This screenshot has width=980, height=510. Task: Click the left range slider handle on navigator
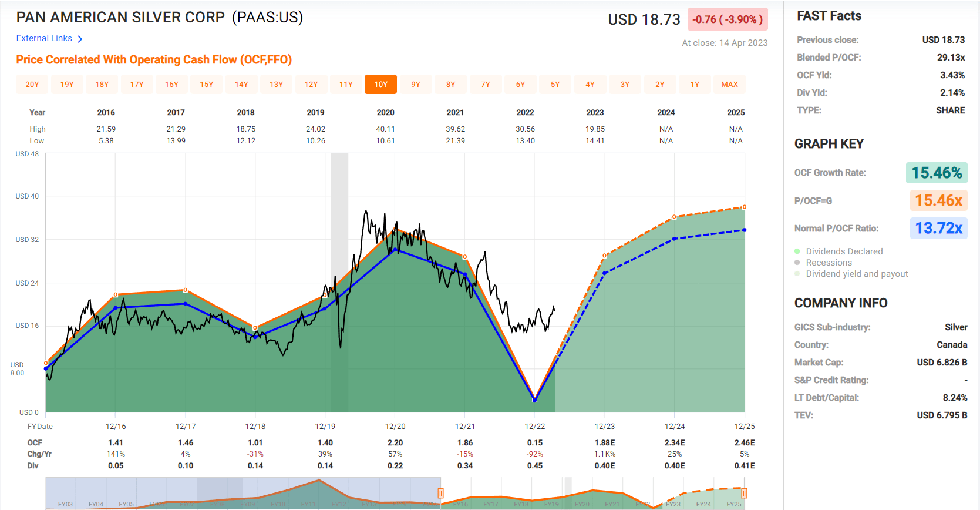coord(440,494)
